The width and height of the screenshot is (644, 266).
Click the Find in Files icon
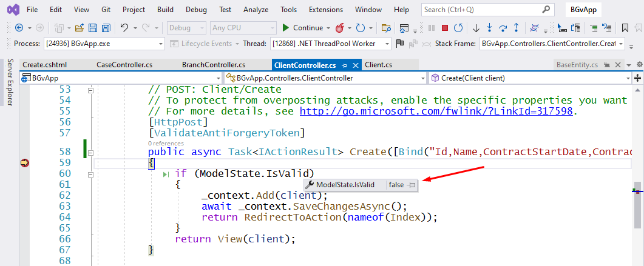pyautogui.click(x=385, y=28)
